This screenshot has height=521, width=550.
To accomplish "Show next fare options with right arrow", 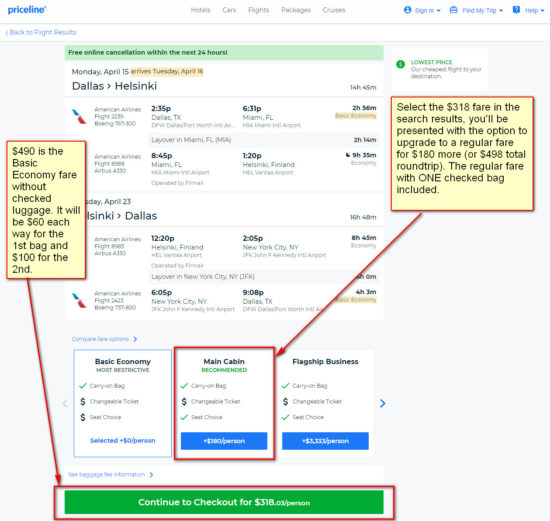I will pos(382,403).
